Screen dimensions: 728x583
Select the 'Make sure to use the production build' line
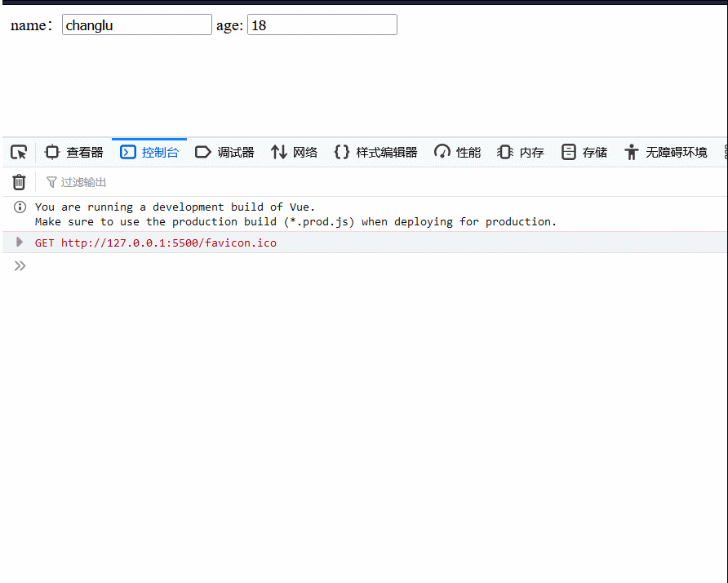pos(295,222)
